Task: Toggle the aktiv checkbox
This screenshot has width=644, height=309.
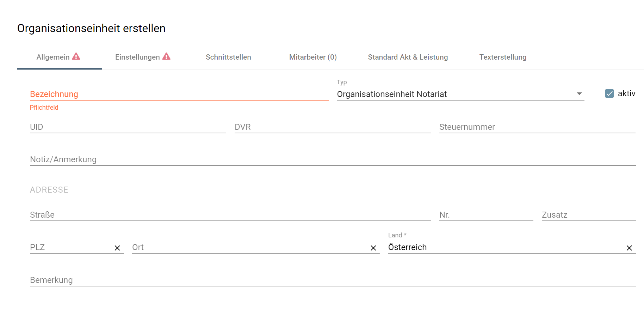Action: coord(609,93)
